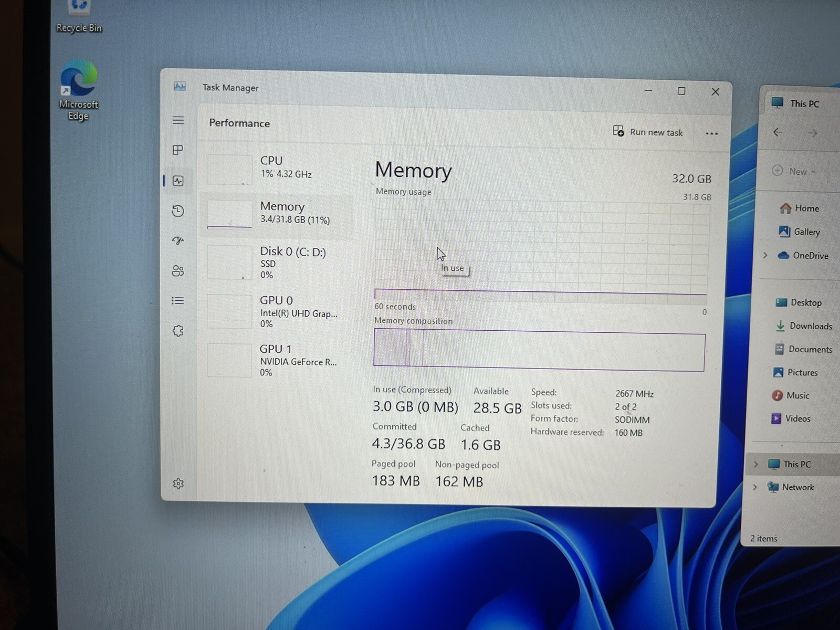
Task: Expand the Network tree chevron
Action: tap(755, 487)
